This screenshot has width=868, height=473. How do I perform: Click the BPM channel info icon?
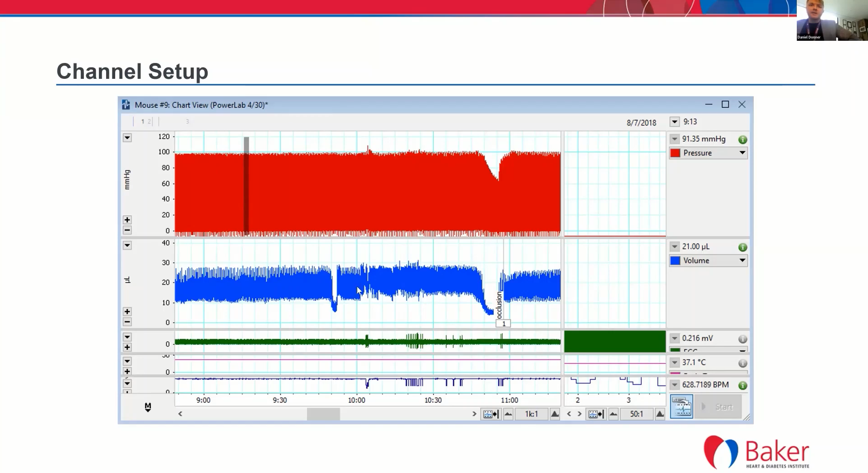pos(742,386)
